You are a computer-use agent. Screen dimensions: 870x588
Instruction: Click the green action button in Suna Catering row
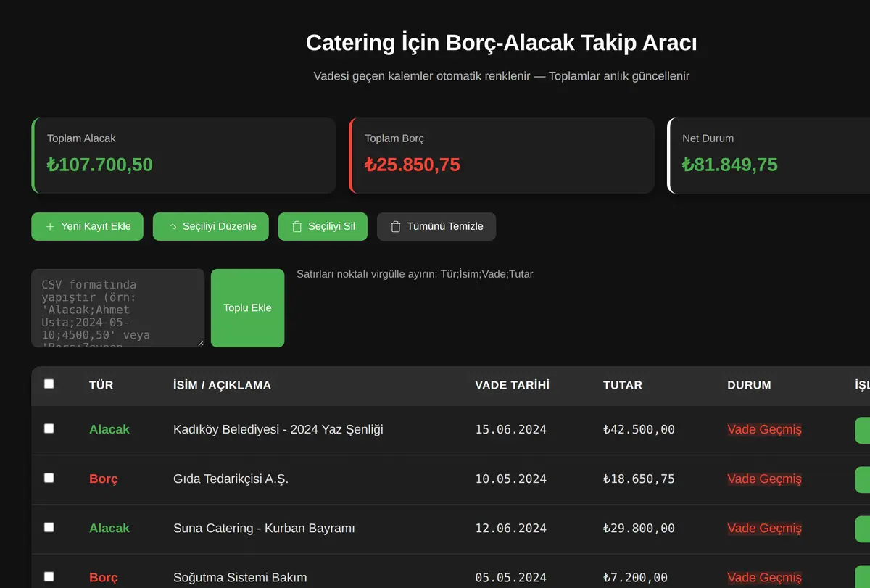862,529
